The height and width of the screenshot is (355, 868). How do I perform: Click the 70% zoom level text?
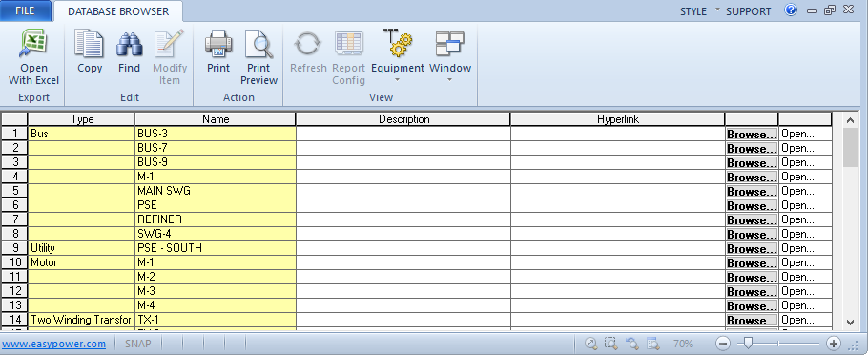tap(683, 344)
